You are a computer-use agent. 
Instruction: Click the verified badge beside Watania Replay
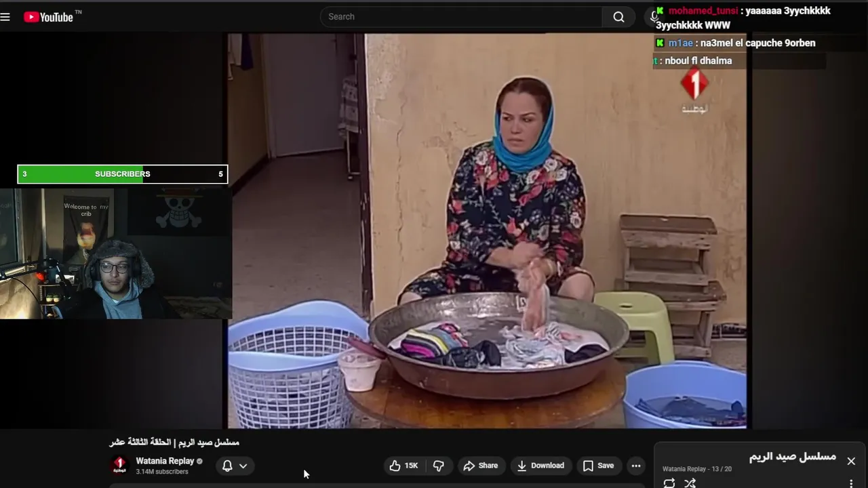pos(199,461)
